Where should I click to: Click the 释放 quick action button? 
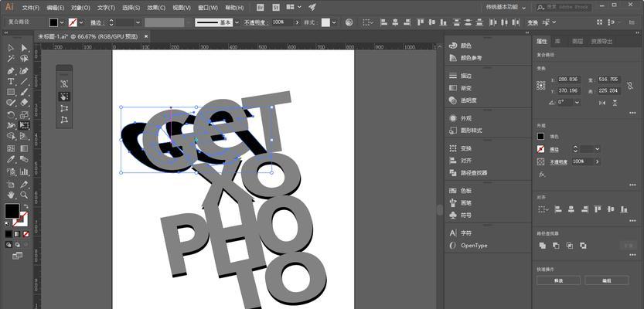558,280
